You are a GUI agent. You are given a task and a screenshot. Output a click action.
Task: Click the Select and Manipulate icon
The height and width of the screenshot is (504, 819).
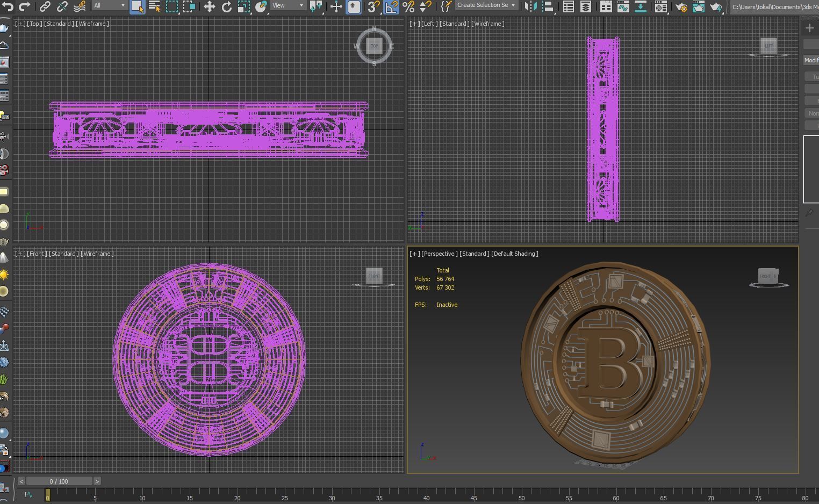[x=336, y=6]
